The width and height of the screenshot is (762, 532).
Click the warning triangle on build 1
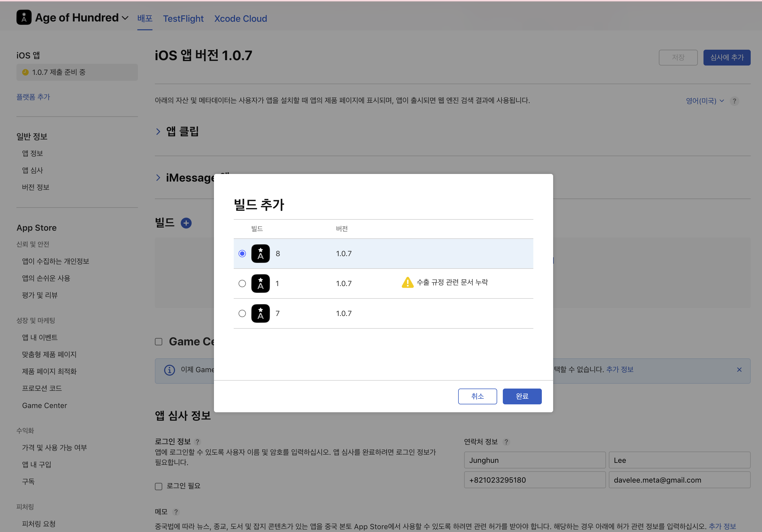click(x=408, y=282)
